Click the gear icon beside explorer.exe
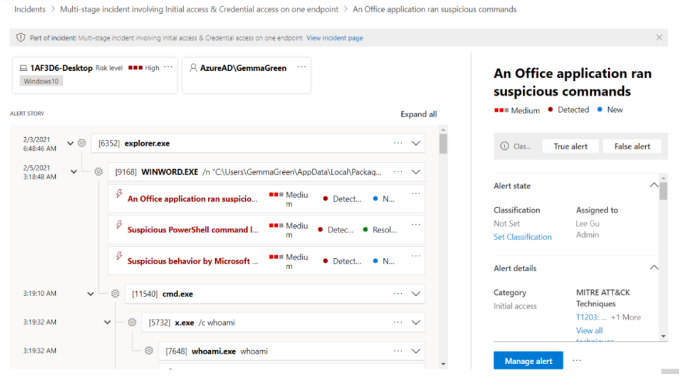This screenshot has height=383, width=682. [x=82, y=143]
